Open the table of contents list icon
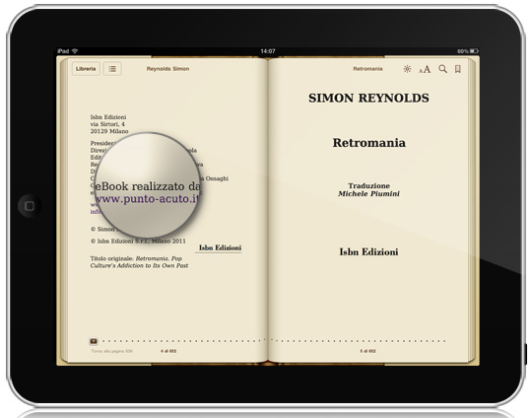 click(112, 69)
